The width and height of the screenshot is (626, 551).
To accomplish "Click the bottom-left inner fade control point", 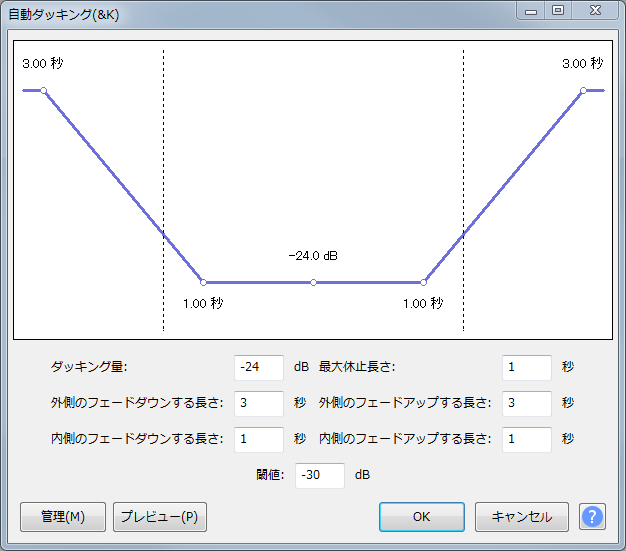I will click(203, 282).
